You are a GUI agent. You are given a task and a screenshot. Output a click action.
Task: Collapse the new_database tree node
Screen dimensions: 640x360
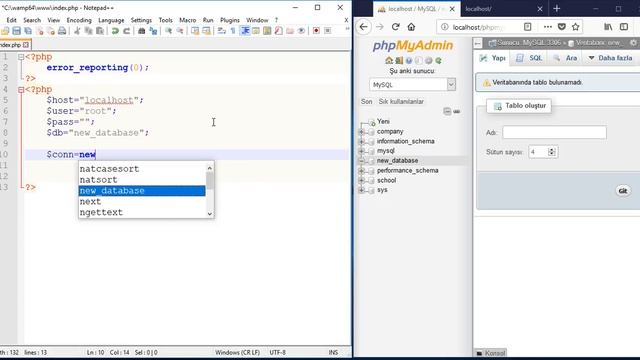[361, 161]
